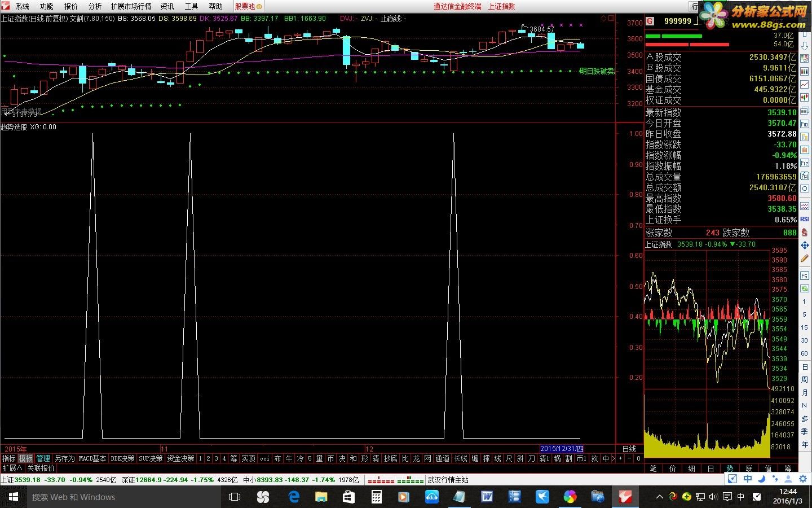The width and height of the screenshot is (812, 508).
Task: Open the f(x) formula sidebar icon
Action: pyautogui.click(x=805, y=176)
